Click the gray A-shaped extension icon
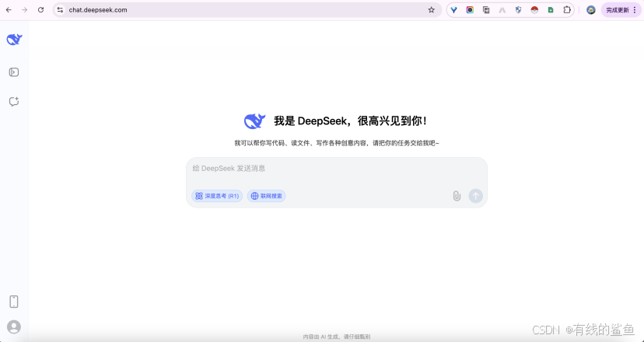The height and width of the screenshot is (342, 644). coord(502,10)
